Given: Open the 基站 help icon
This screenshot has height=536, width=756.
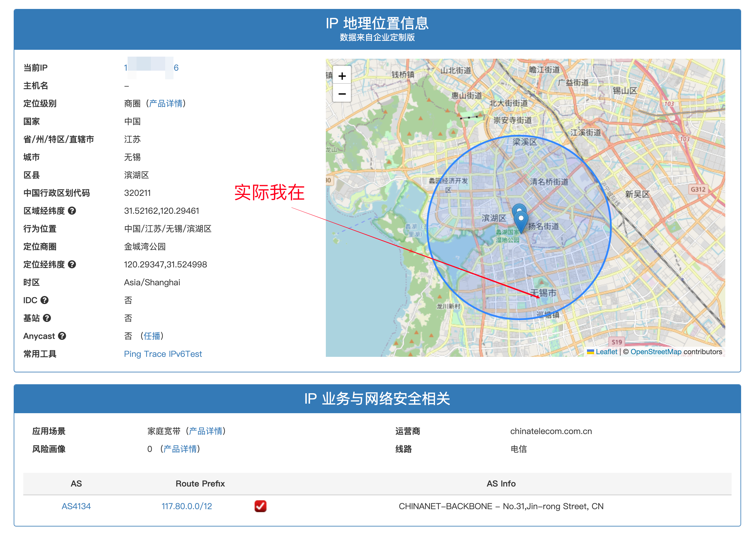Looking at the screenshot, I should (47, 318).
